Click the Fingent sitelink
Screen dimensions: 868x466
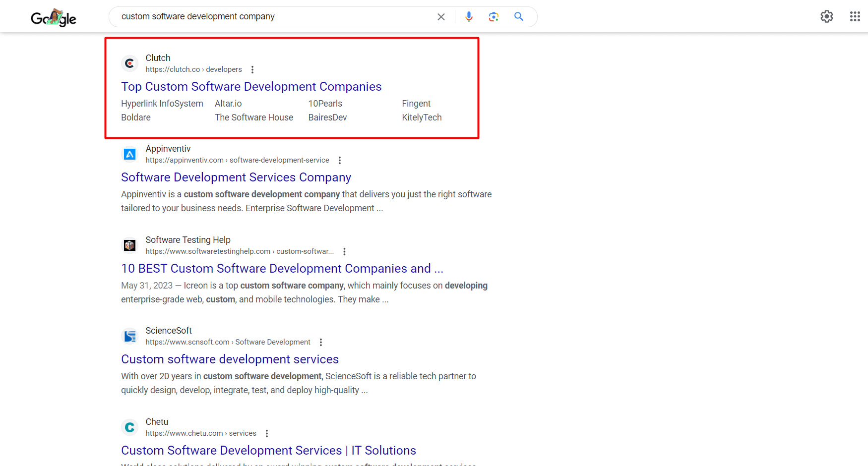416,104
